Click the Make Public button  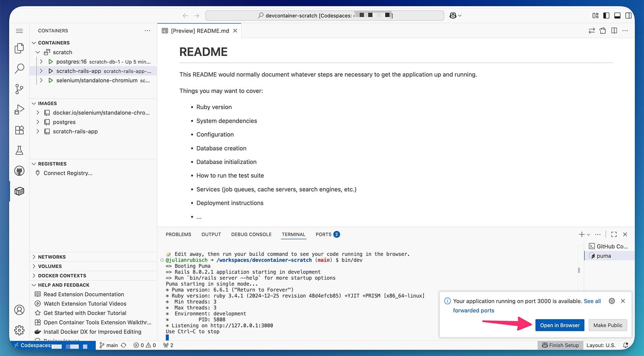[x=607, y=325]
